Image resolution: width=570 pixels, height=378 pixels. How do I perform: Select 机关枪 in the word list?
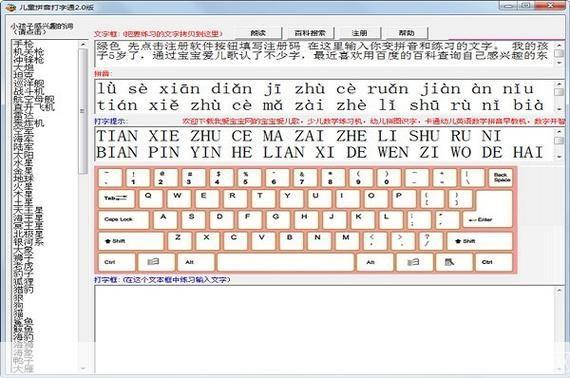click(x=29, y=52)
